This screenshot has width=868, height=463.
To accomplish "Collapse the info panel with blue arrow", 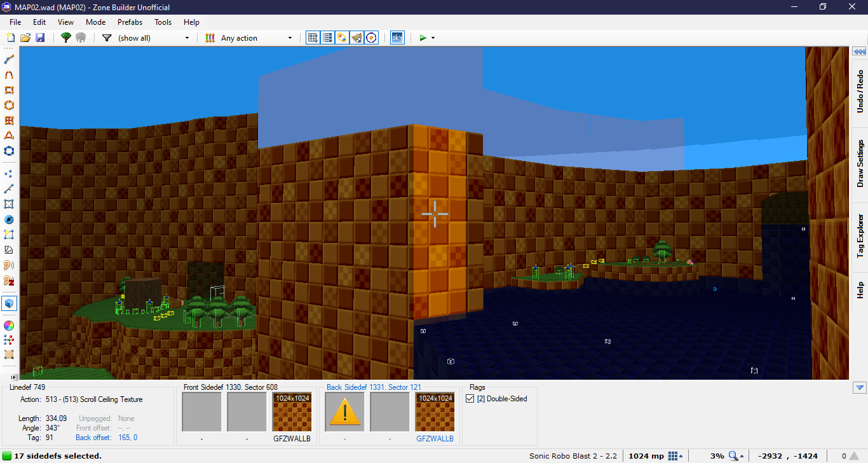I will (x=860, y=387).
